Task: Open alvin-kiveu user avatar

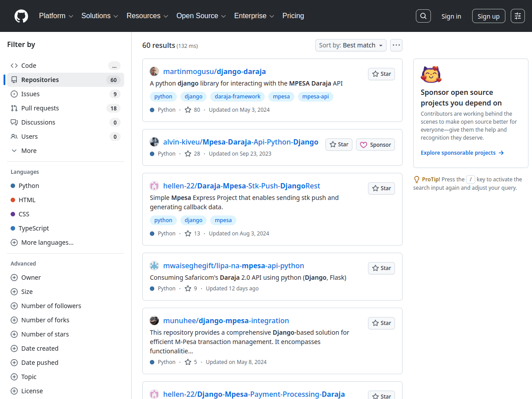Action: pyautogui.click(x=154, y=142)
